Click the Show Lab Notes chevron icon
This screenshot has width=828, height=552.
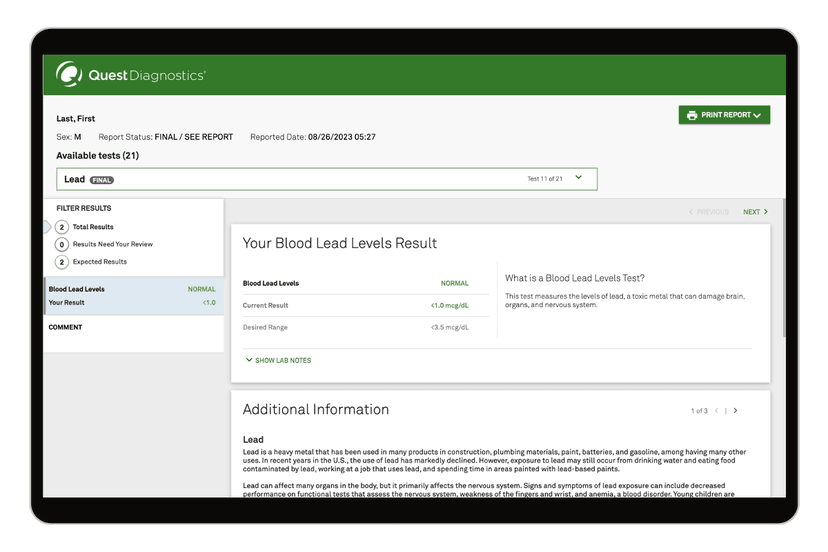click(x=248, y=360)
